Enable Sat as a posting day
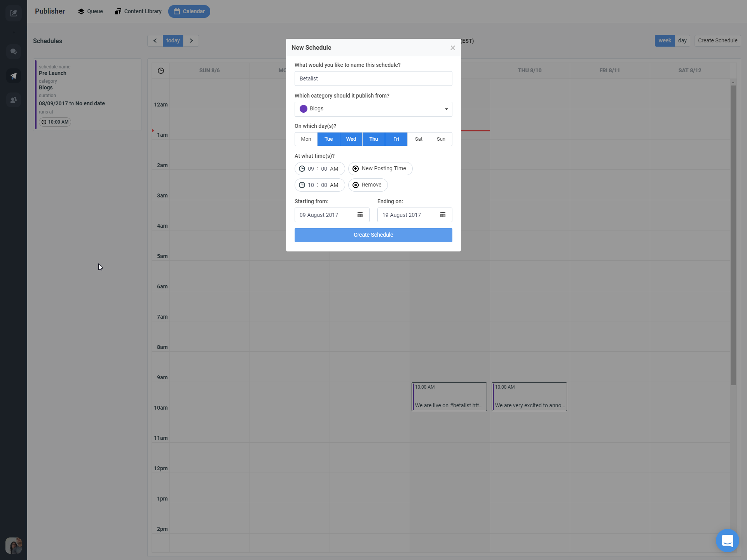Screen dimensions: 747x560 coord(419,139)
